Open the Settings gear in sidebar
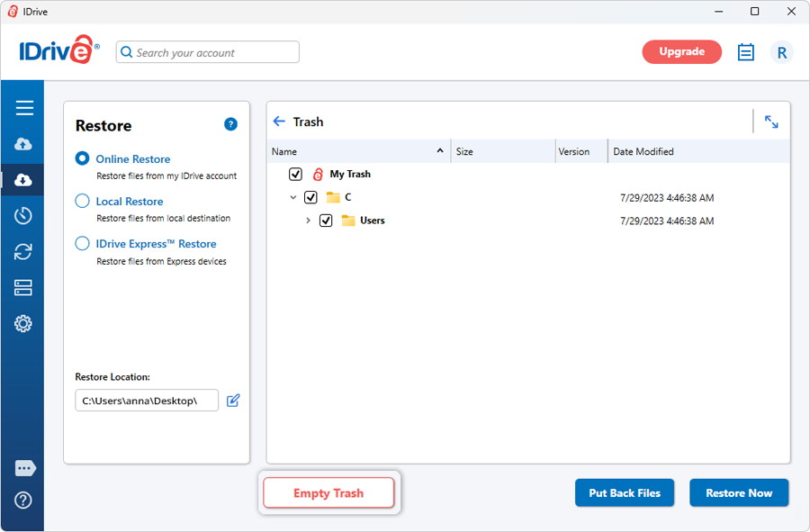The height and width of the screenshot is (532, 810). pyautogui.click(x=24, y=324)
